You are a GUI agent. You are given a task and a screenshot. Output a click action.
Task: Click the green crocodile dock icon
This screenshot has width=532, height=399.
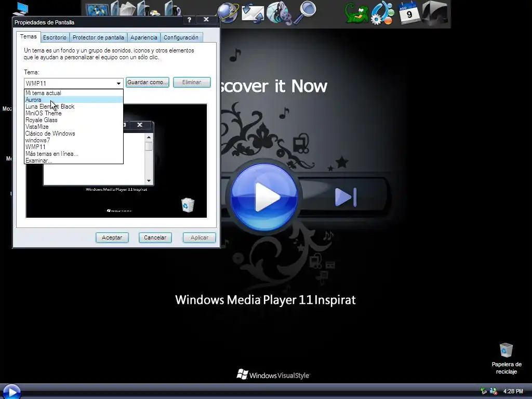[x=356, y=13]
